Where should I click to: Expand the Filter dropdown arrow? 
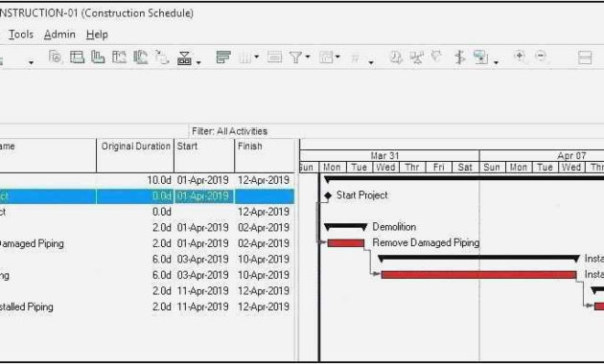308,57
